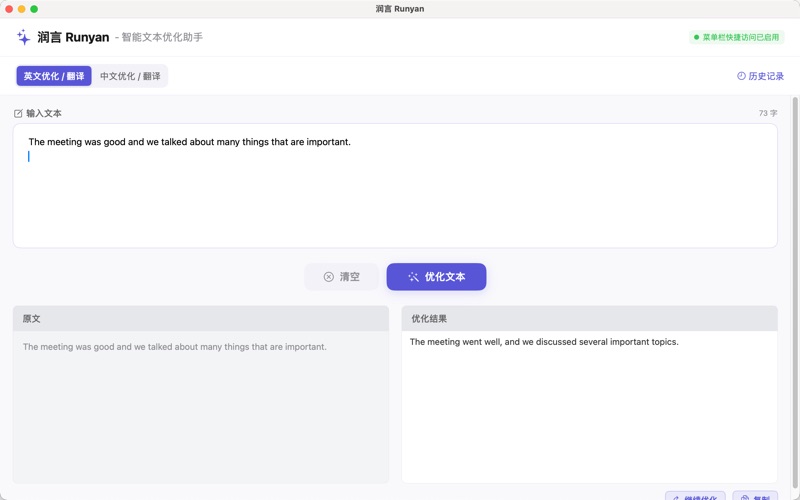Click the copy icon at bottom right
Image resolution: width=800 pixels, height=500 pixels.
click(x=745, y=497)
